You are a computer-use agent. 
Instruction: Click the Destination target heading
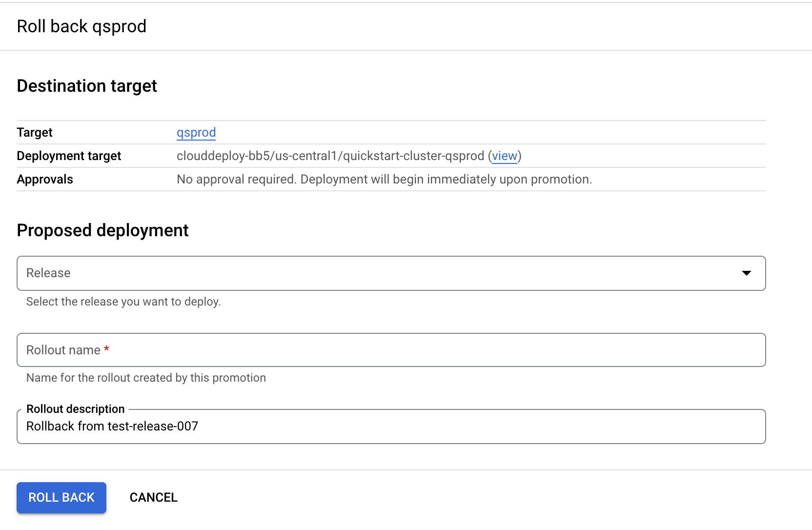coord(87,86)
